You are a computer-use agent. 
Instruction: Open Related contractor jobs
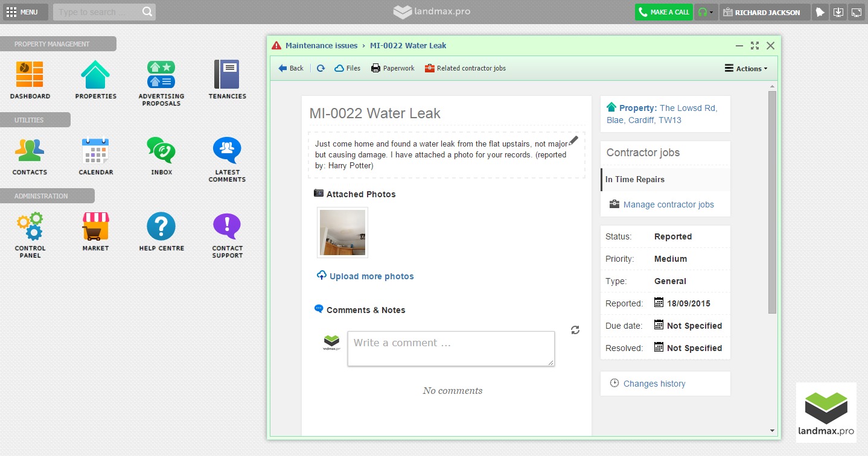465,69
